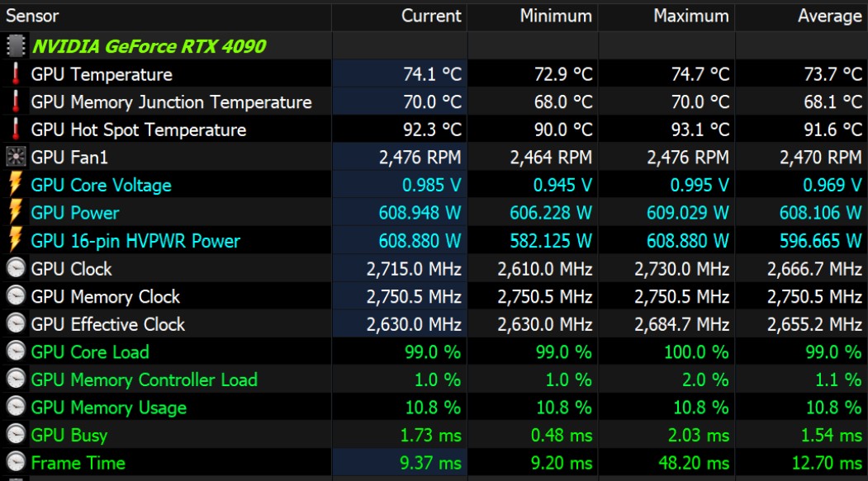The width and height of the screenshot is (868, 481).
Task: Click the thermometer icon for GPU Temperature
Action: (16, 73)
